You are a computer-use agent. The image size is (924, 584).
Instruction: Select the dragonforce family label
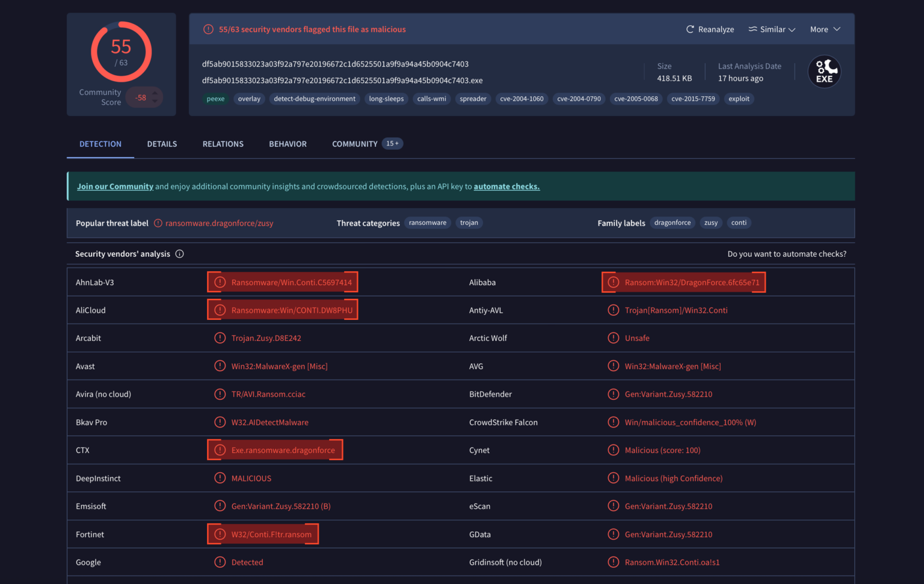point(672,223)
